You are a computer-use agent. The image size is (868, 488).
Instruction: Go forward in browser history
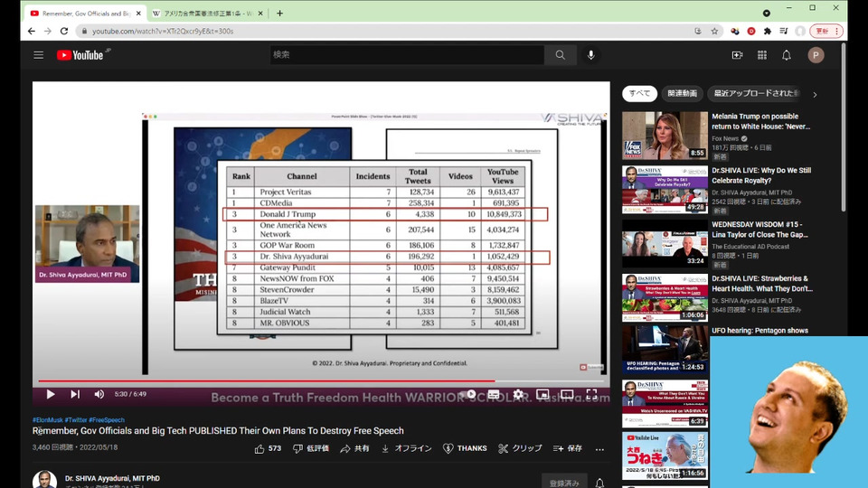[48, 31]
